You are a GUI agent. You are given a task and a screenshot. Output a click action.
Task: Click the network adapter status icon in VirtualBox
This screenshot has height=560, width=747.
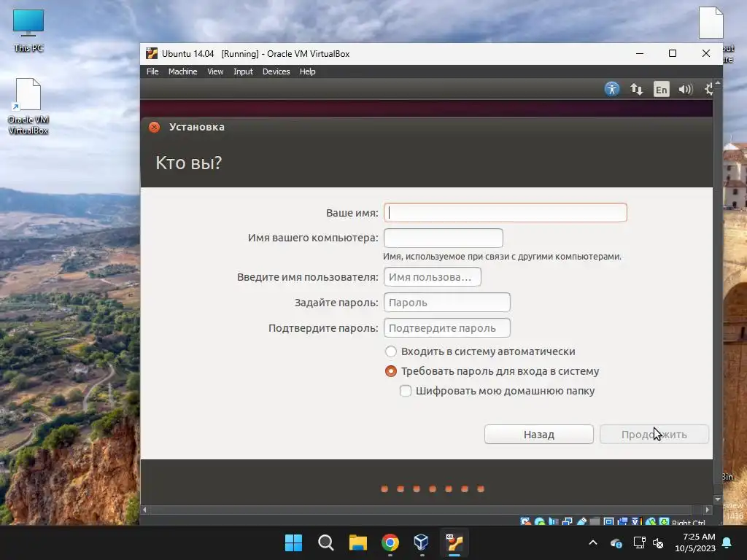(x=567, y=522)
